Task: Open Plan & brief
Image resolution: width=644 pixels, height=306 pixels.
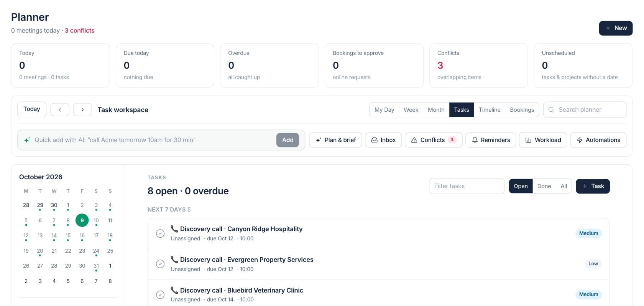Action: pyautogui.click(x=335, y=140)
